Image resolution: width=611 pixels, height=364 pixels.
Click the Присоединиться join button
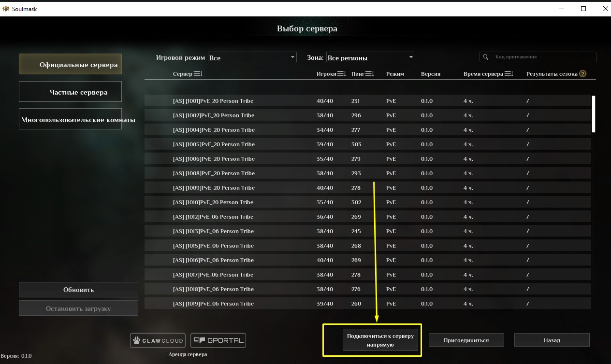point(466,340)
